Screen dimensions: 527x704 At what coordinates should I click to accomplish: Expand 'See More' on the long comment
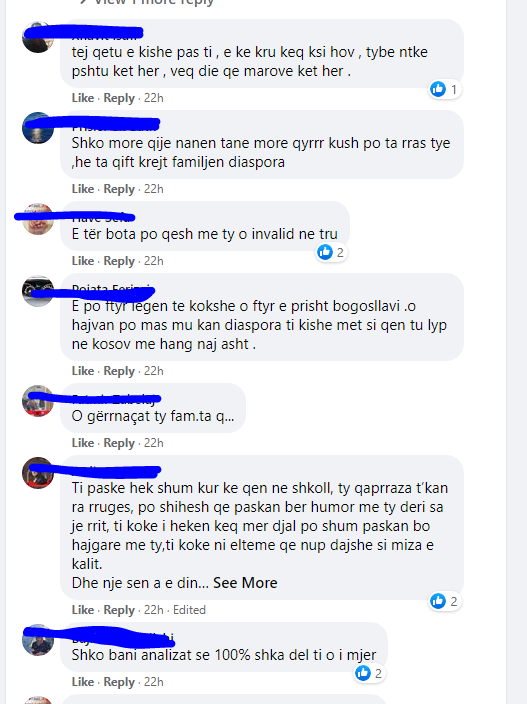[x=245, y=583]
